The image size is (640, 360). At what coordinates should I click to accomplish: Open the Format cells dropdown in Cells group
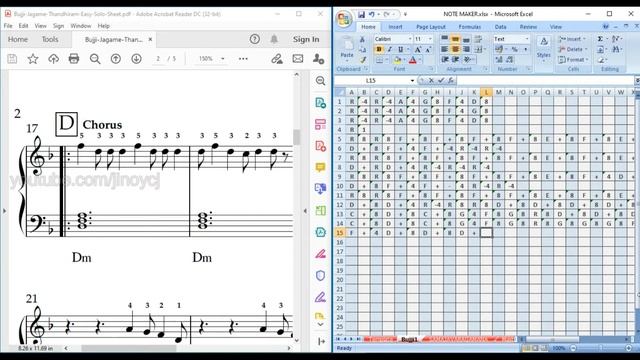573,60
